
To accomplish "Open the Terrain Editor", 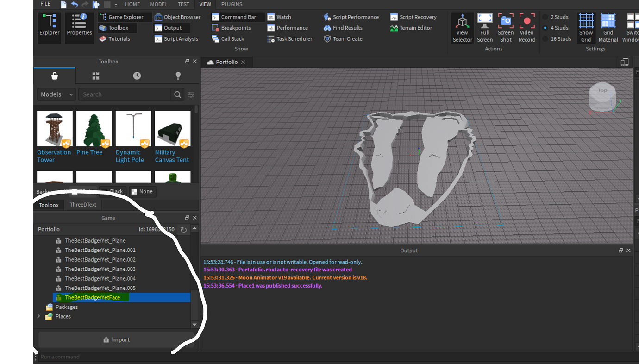I will tap(411, 28).
